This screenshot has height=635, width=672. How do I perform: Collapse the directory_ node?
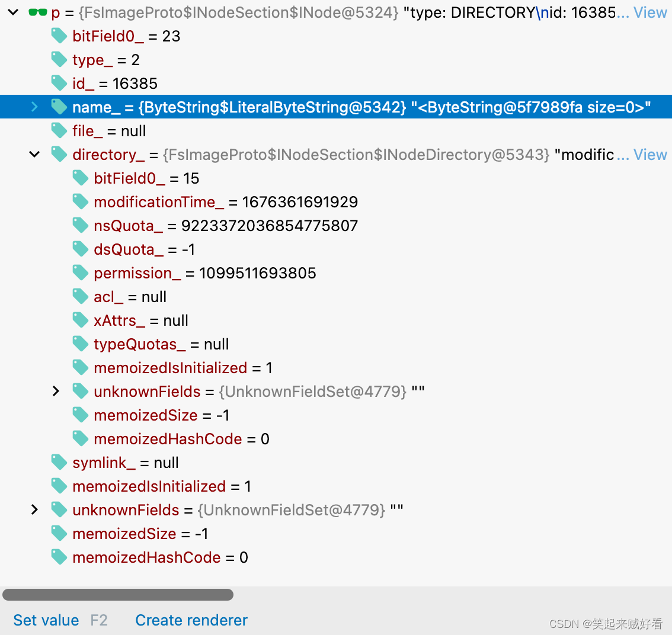(34, 154)
